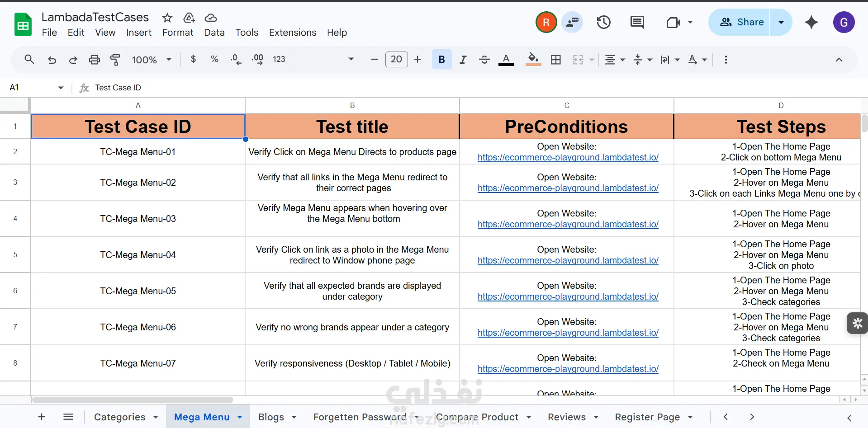Decrease decimal places
Viewport: 868px width, 428px height.
(x=236, y=59)
